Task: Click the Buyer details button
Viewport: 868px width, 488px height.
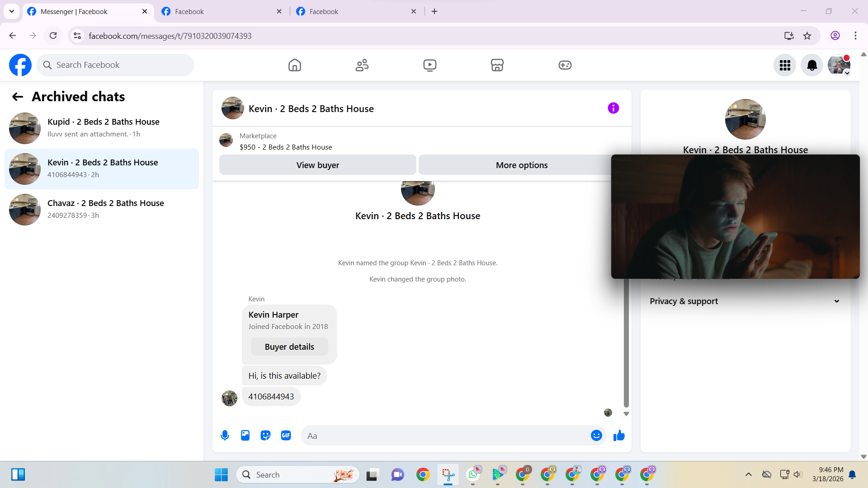Action: [289, 347]
